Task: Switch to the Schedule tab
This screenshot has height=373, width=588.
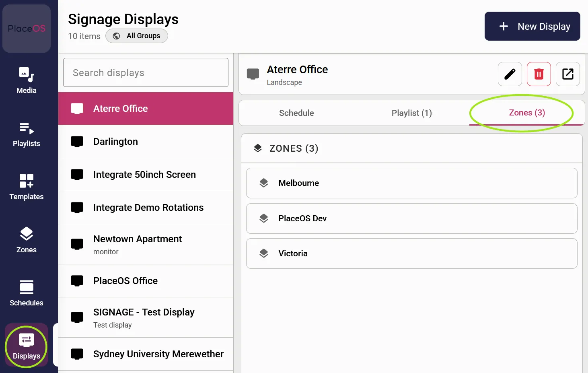Action: tap(296, 113)
